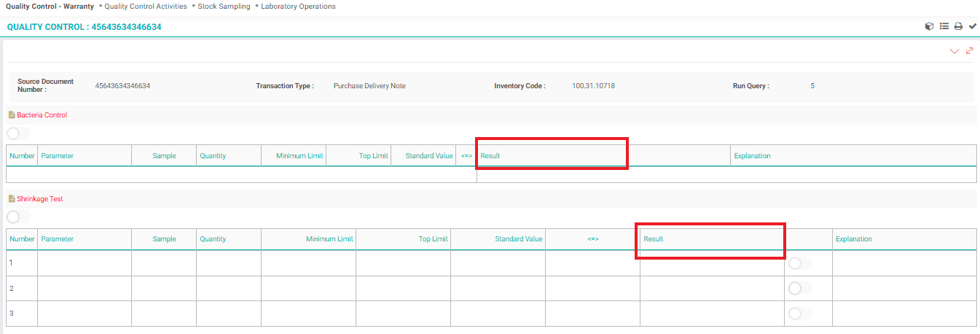Open the Quality Control Activities menu
980x334 pixels.
146,7
